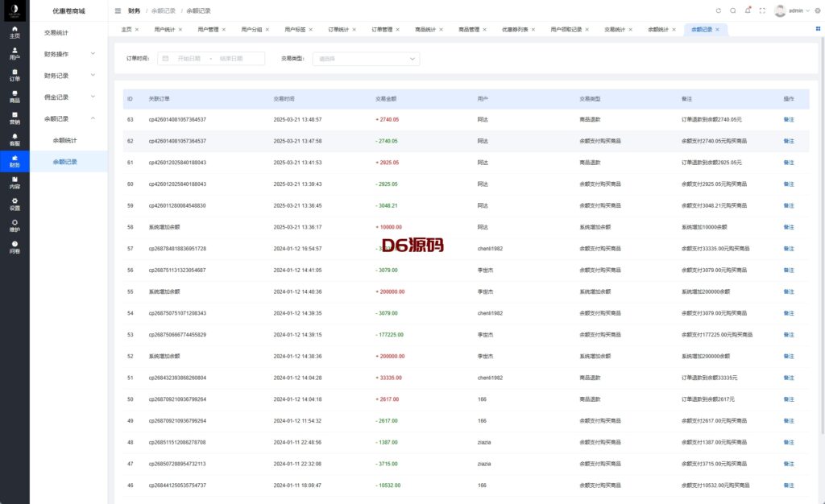Open 主页 in the dark sidebar

point(15,32)
